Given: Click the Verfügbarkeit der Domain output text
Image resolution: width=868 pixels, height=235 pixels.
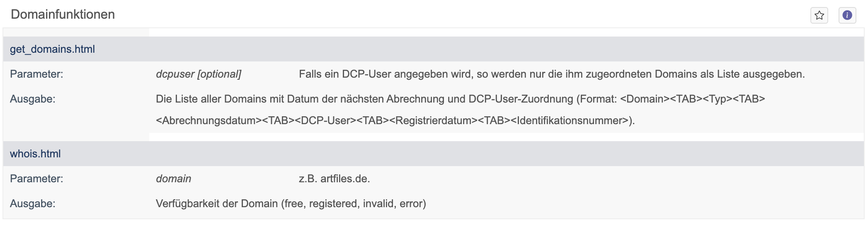Looking at the screenshot, I should point(217,203).
